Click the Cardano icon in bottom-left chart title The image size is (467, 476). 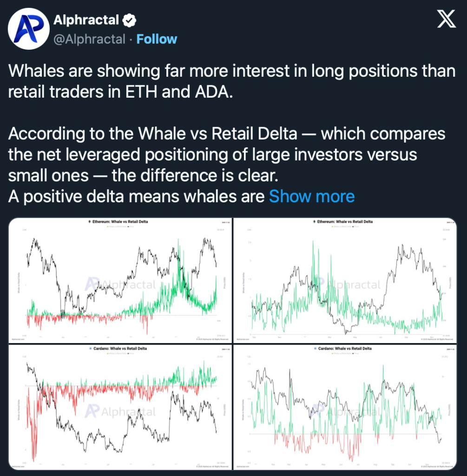point(90,349)
